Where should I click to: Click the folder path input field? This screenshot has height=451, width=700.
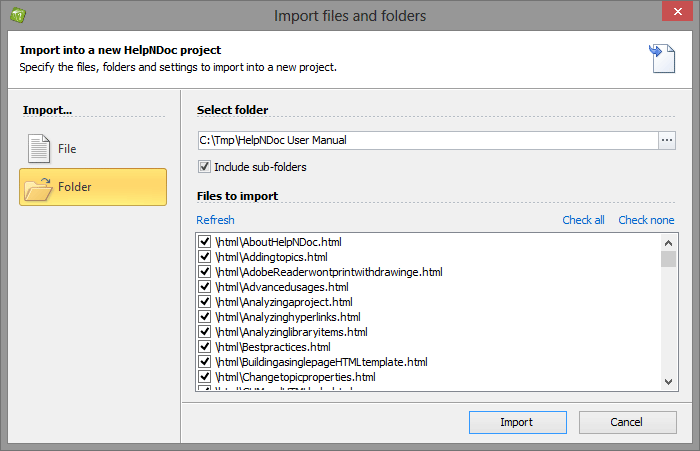428,140
